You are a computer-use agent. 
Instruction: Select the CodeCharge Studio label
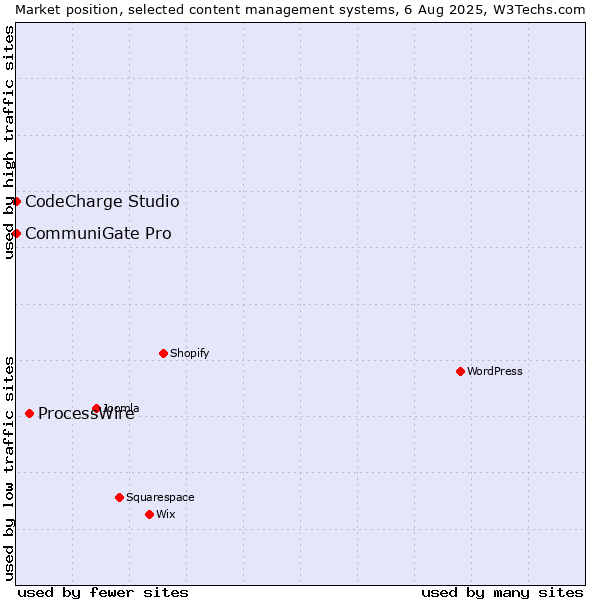tap(102, 202)
